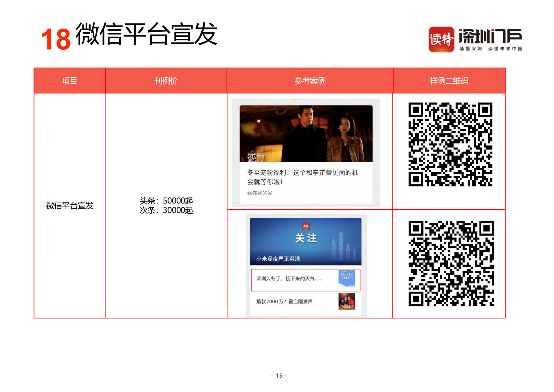Select the 次条：30000起 price text
Viewport: 554px width, 392px height.
tap(166, 210)
